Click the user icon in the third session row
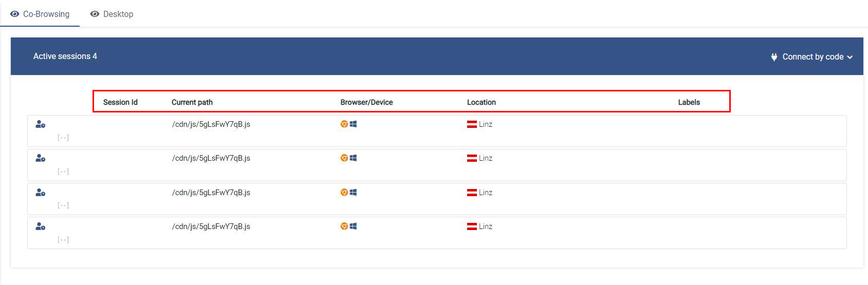868x285 pixels. [x=40, y=193]
